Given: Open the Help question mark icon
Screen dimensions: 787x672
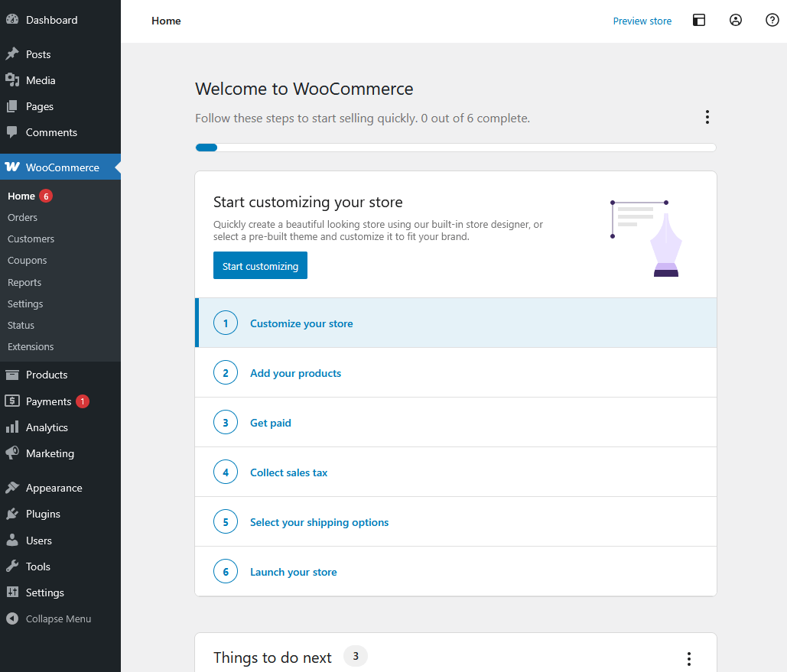Looking at the screenshot, I should (x=772, y=20).
